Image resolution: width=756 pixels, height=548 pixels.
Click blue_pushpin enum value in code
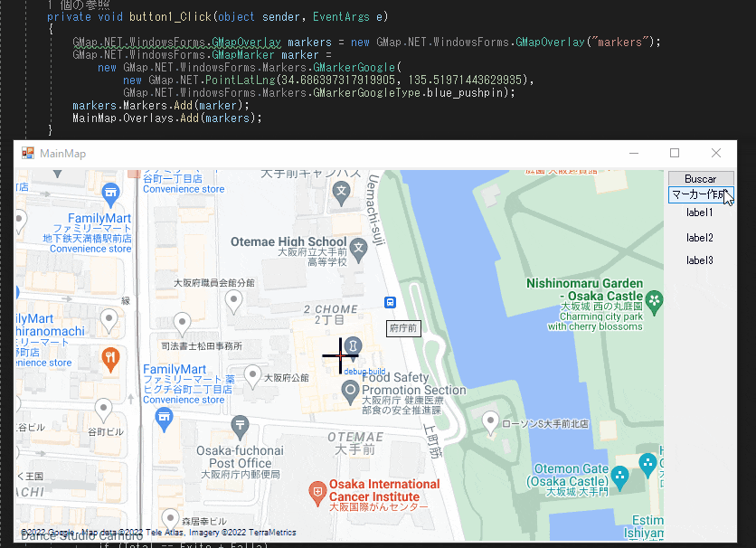464,92
